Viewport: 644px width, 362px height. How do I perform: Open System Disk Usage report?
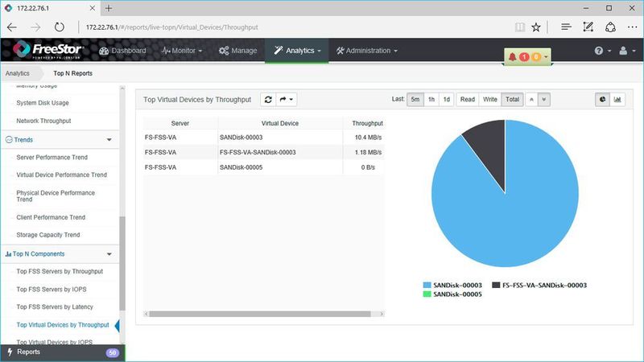click(x=43, y=103)
